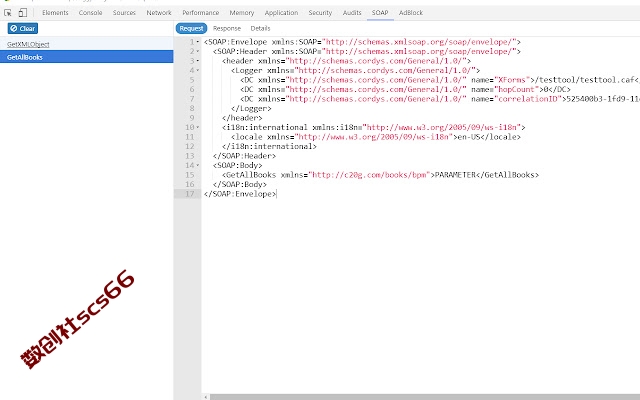
Task: Switch to the Console tab
Action: (x=91, y=13)
